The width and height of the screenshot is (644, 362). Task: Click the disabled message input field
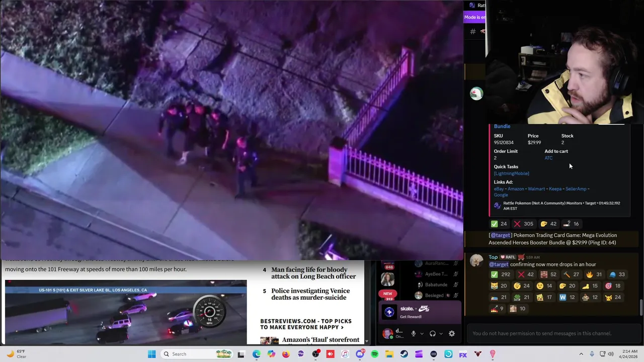(553, 333)
